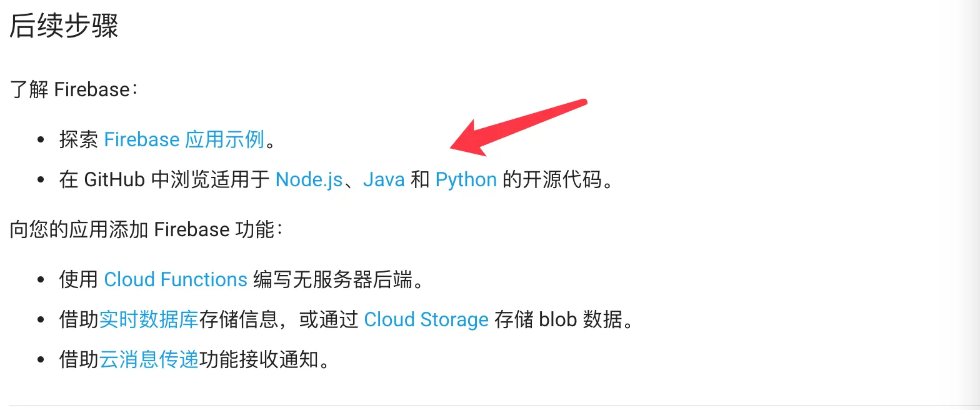Click the bullet before 借助实时数据库
The image size is (980, 410).
[41, 321]
